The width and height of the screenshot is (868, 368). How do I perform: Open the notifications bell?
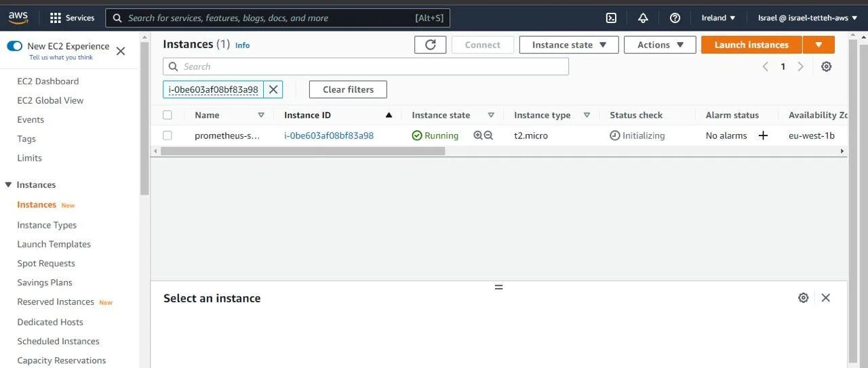[x=643, y=18]
